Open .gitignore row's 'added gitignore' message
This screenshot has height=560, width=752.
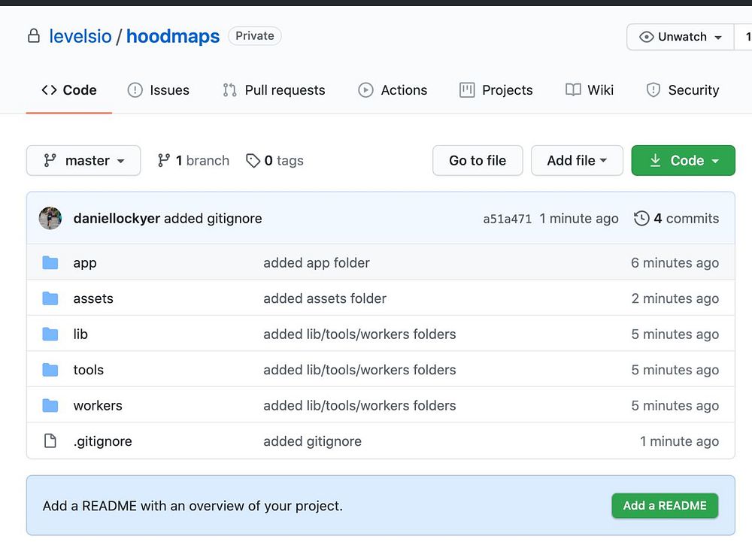(312, 441)
